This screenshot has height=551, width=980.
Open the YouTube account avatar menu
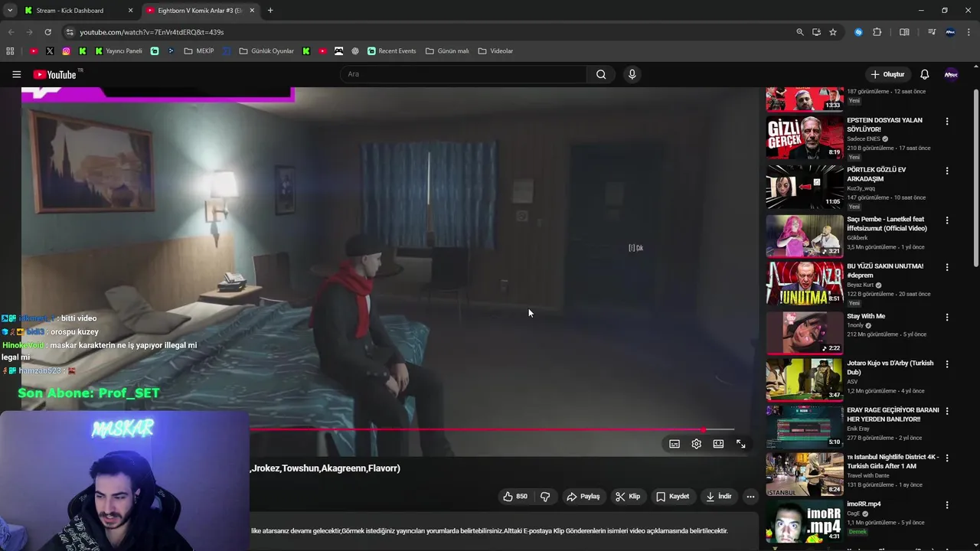coord(951,74)
